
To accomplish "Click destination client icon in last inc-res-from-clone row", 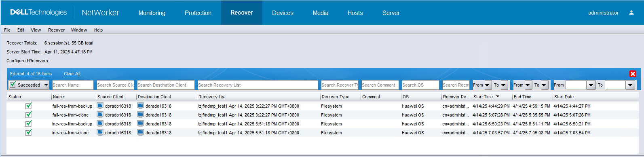I will pyautogui.click(x=141, y=133).
